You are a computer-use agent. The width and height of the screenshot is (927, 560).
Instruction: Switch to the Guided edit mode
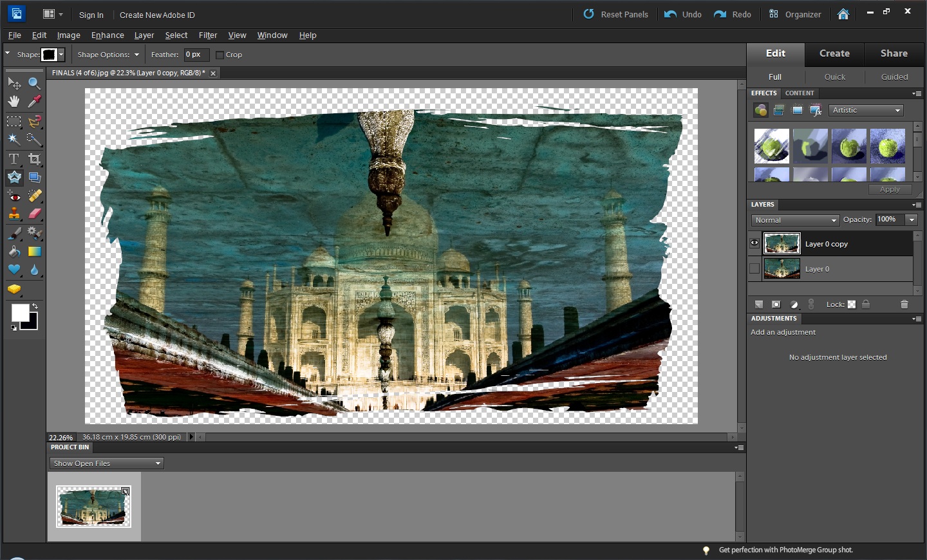(x=895, y=77)
